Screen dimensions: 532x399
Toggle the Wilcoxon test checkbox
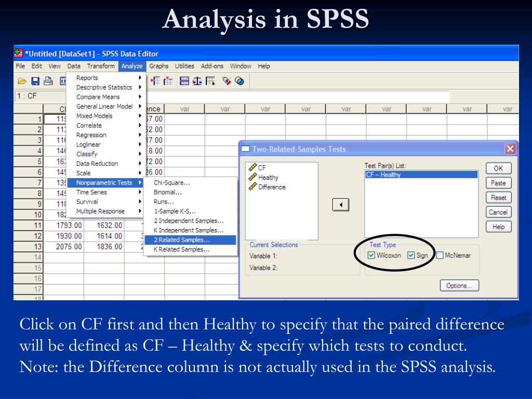point(371,255)
